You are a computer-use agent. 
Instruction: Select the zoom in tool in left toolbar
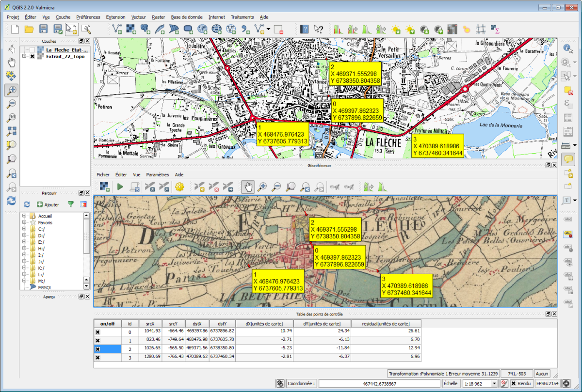[12, 90]
